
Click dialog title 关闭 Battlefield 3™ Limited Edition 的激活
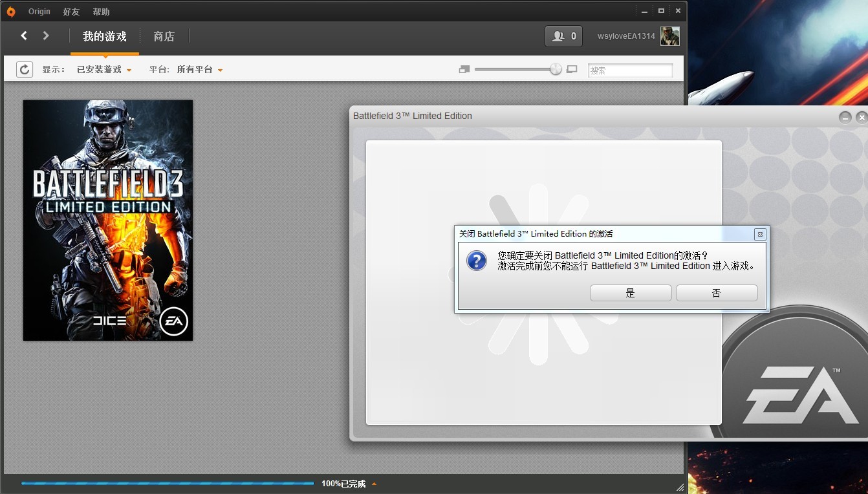tap(536, 233)
